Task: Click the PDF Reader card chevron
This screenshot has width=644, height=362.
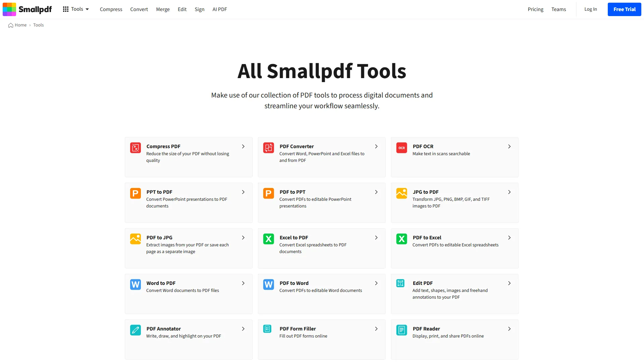Action: 509,329
